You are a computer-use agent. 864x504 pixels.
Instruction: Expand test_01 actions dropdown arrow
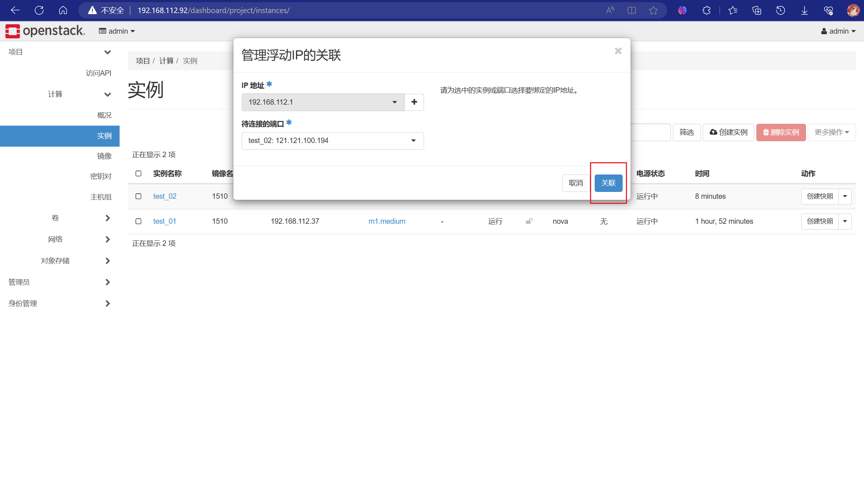click(845, 221)
